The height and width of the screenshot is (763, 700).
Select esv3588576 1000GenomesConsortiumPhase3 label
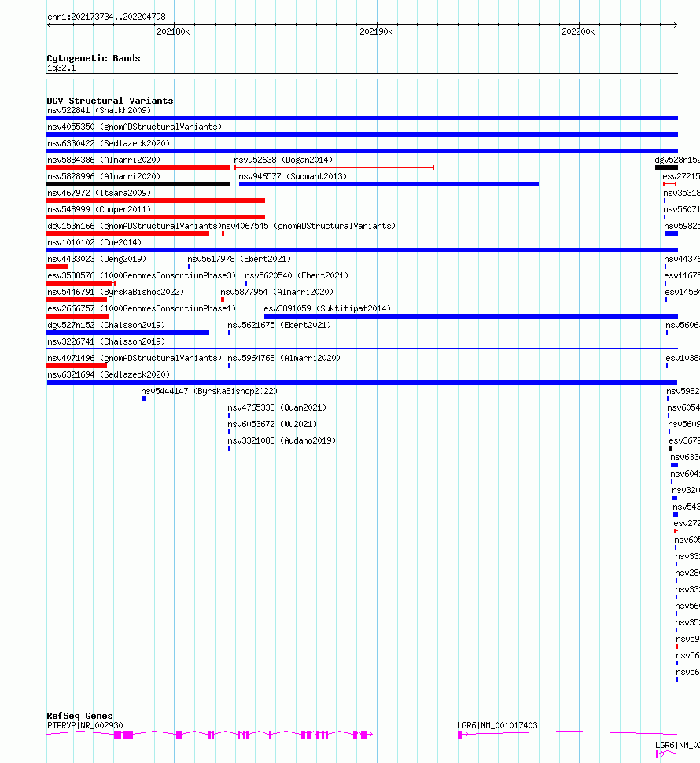click(x=141, y=276)
